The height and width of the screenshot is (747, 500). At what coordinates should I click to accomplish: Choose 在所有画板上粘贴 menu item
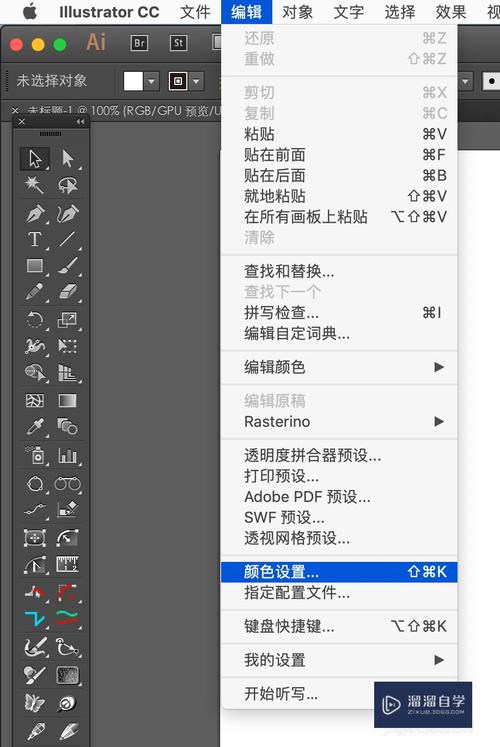tap(339, 217)
